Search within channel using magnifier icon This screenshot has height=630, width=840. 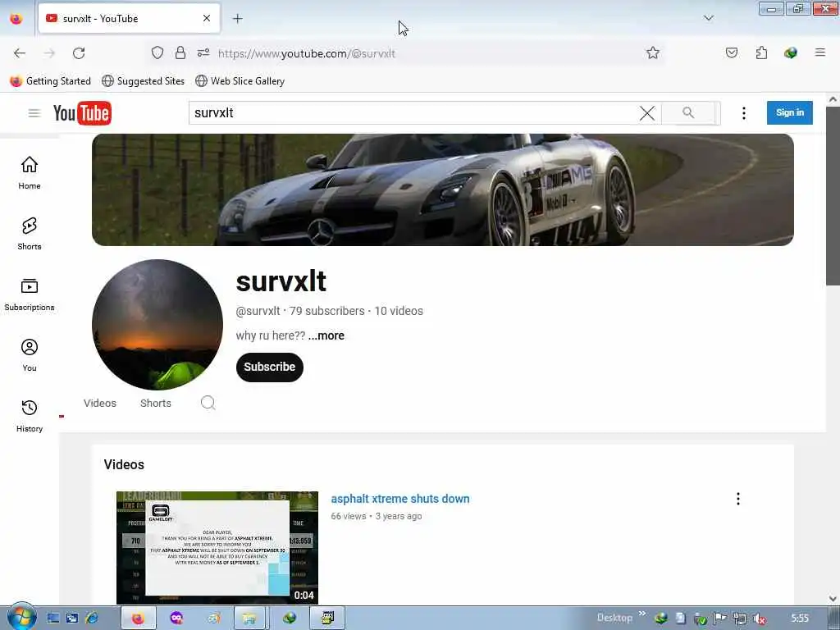click(x=208, y=403)
